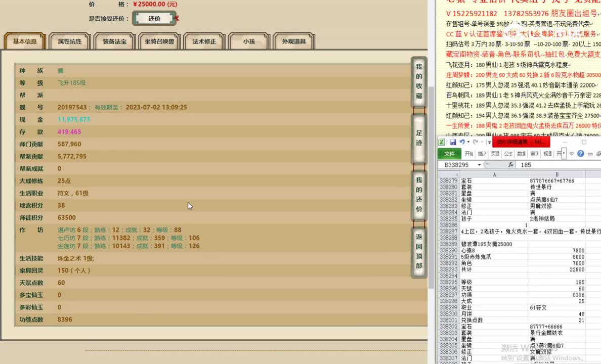Open the Name Box dropdown arrow
Image resolution: width=601 pixels, height=364 pixels.
tap(479, 165)
